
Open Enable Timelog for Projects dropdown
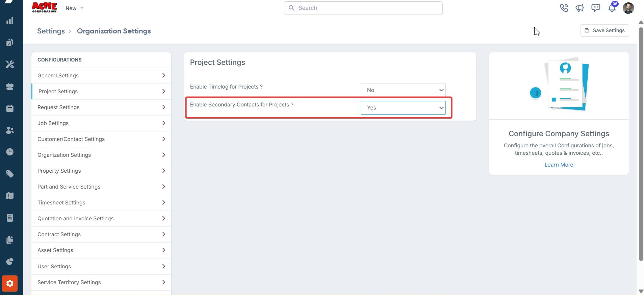(x=403, y=90)
